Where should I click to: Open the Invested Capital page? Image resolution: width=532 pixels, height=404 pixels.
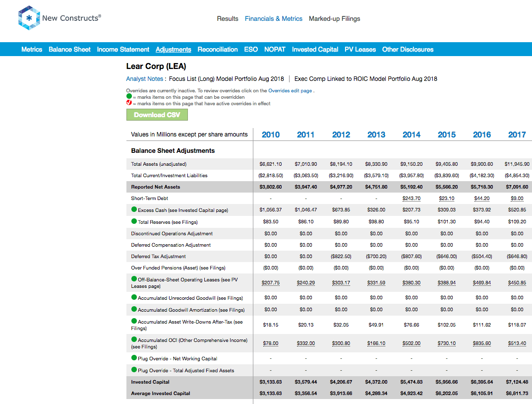(x=315, y=50)
